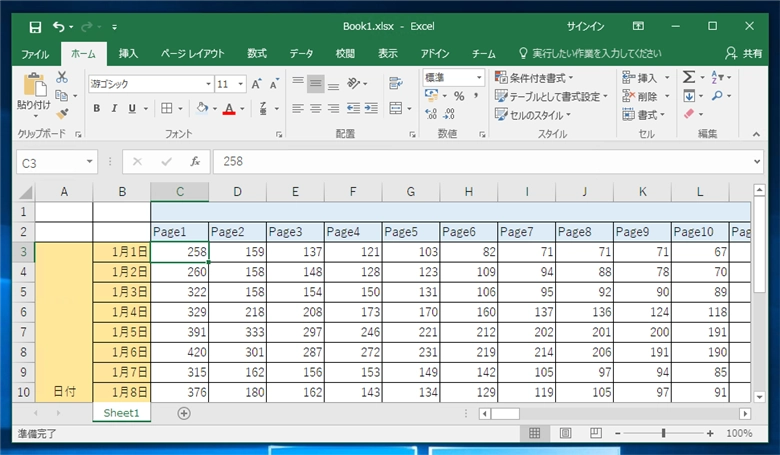
Task: Click the tell-me search box 実行したい作業
Action: 590,54
